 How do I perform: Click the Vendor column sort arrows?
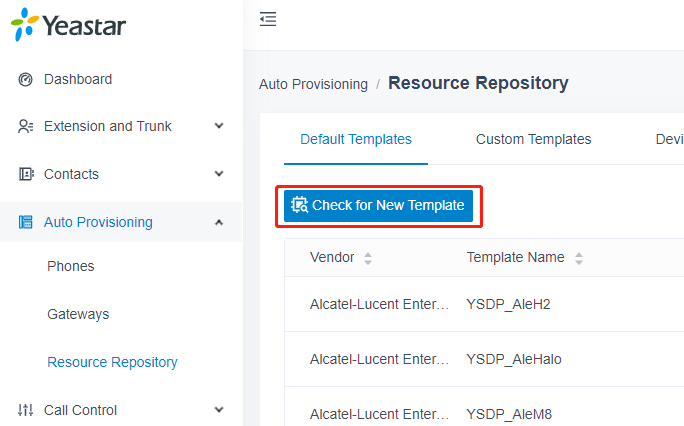pos(368,258)
